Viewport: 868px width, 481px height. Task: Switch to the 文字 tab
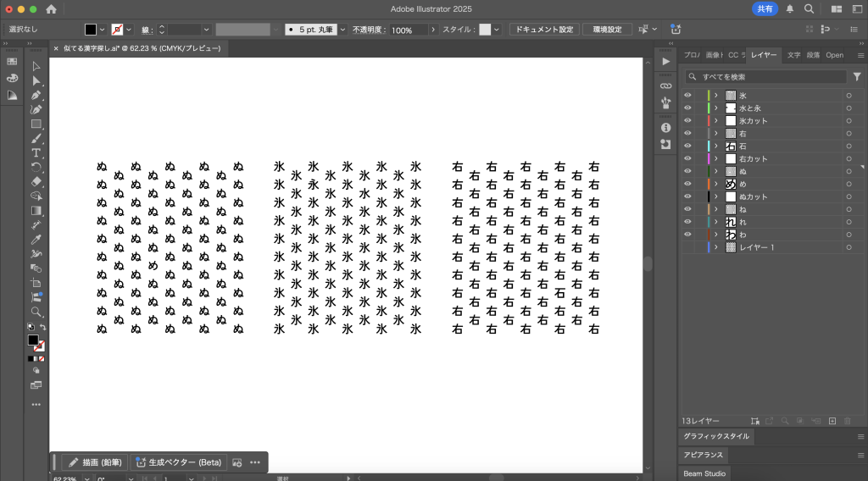793,55
